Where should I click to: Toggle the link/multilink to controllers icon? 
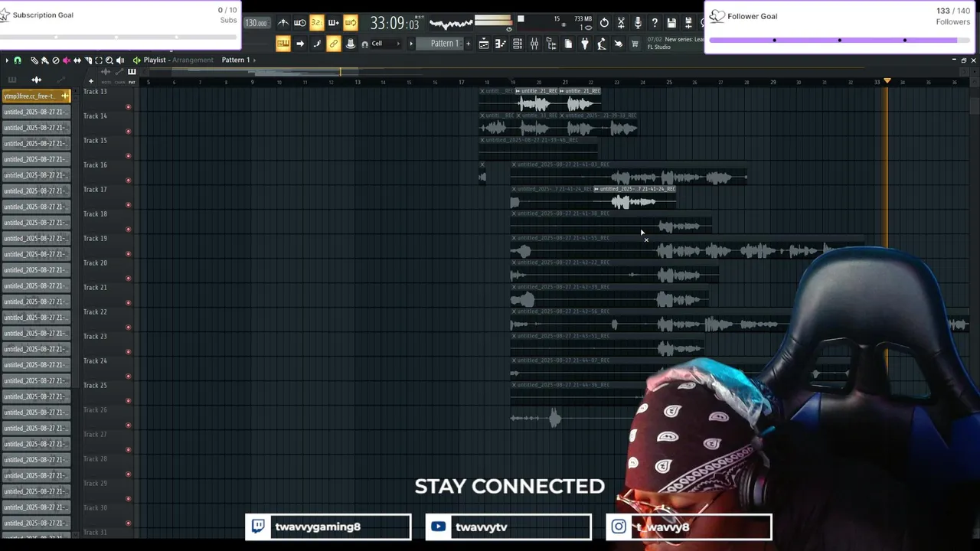334,44
